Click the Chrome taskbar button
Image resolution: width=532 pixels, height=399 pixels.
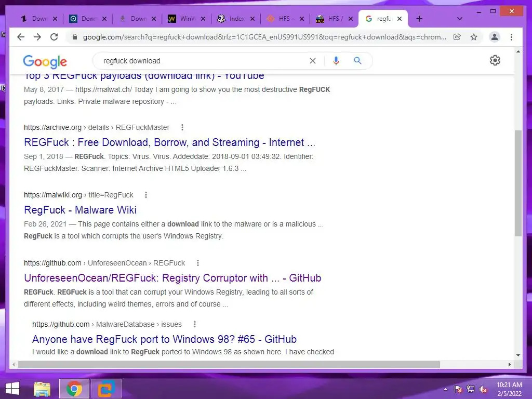point(74,389)
